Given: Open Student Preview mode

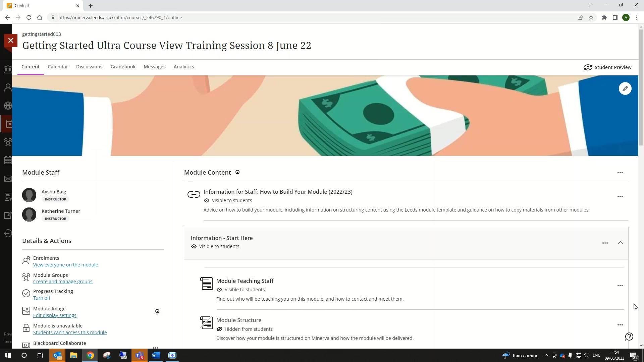Looking at the screenshot, I should (x=607, y=67).
